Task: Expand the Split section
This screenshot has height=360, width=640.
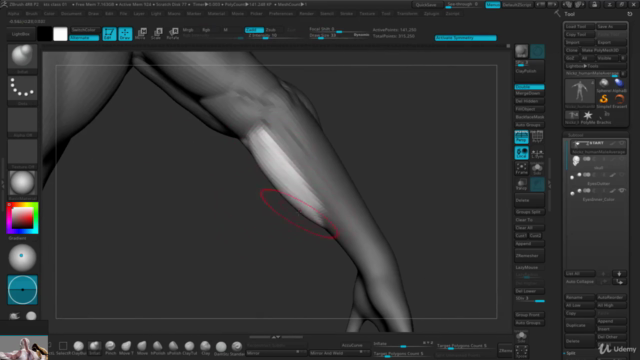Action: point(571,353)
